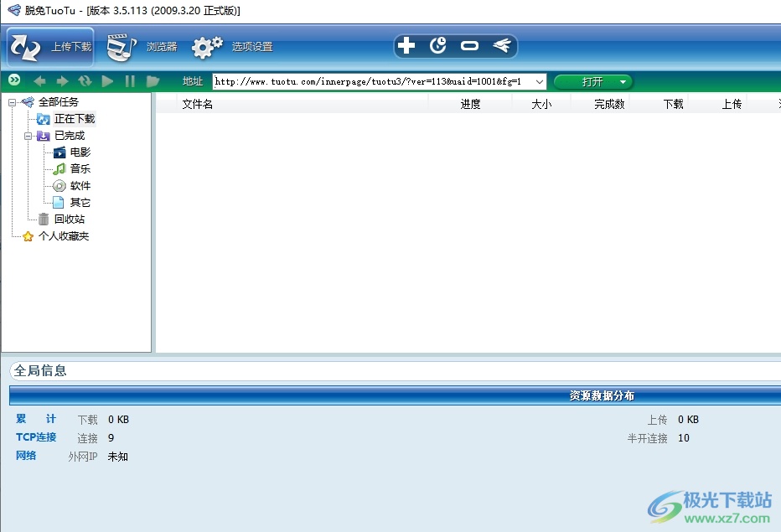This screenshot has width=781, height=532.
Task: Click the TuoTu title bar app icon
Action: coord(14,10)
